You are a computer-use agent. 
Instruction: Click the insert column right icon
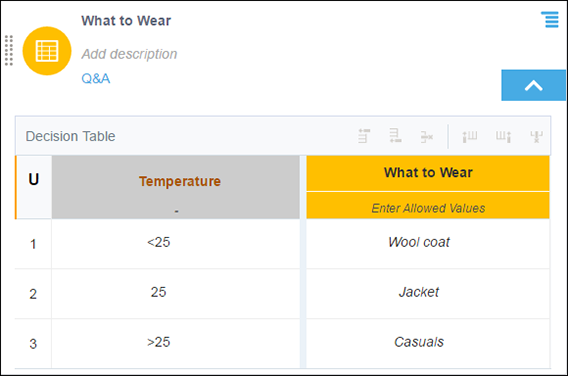click(x=504, y=137)
